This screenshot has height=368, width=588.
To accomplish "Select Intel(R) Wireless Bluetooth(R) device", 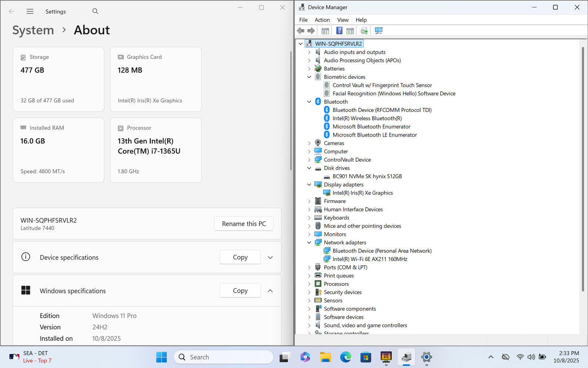I will point(367,118).
